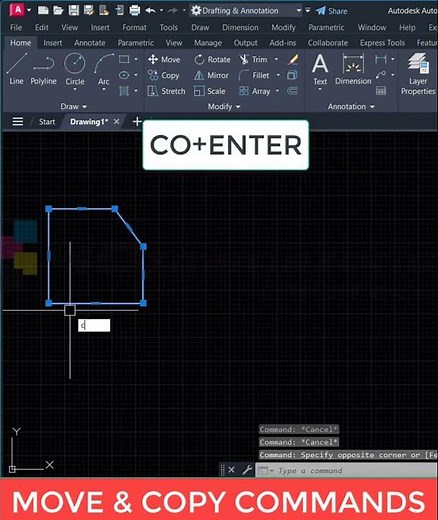
Task: Open the Trim dropdown arrow
Action: (276, 59)
